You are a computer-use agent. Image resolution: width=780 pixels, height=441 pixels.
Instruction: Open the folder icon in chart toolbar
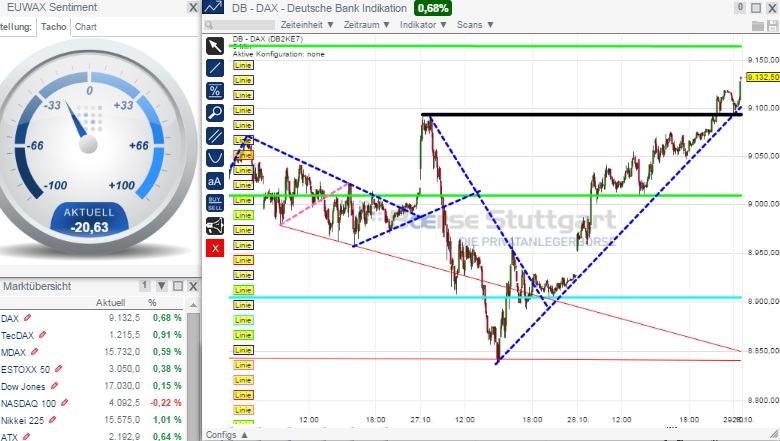click(x=758, y=26)
